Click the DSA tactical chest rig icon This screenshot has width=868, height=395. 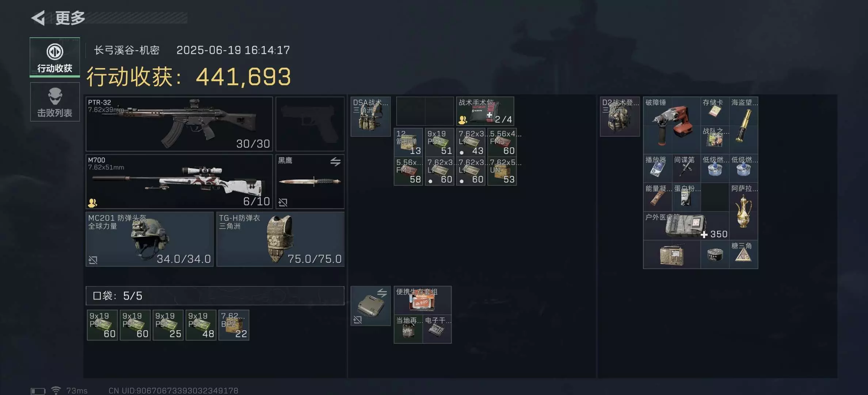coord(370,117)
